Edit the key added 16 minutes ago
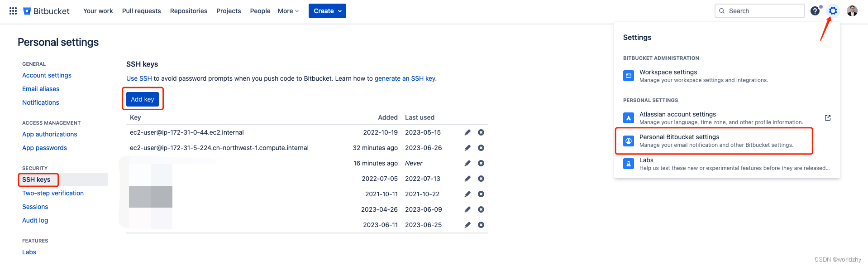868x267 pixels. click(467, 163)
